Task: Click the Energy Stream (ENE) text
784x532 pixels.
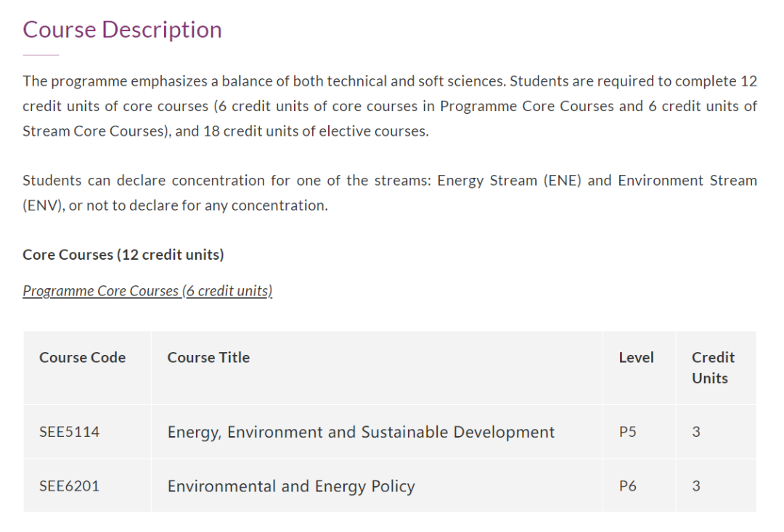Action: (x=509, y=181)
